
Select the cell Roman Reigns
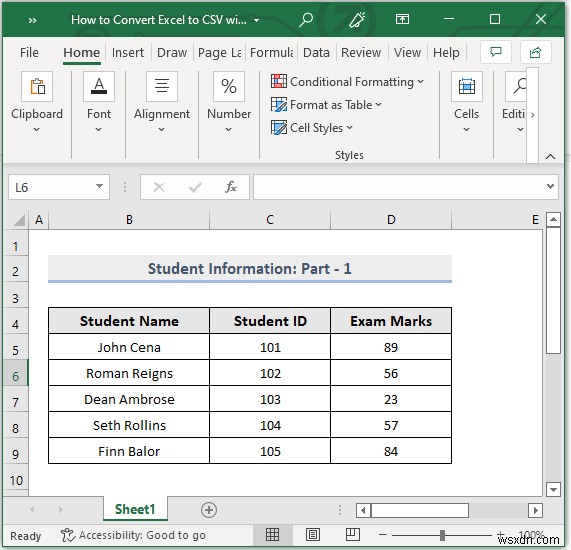(129, 373)
